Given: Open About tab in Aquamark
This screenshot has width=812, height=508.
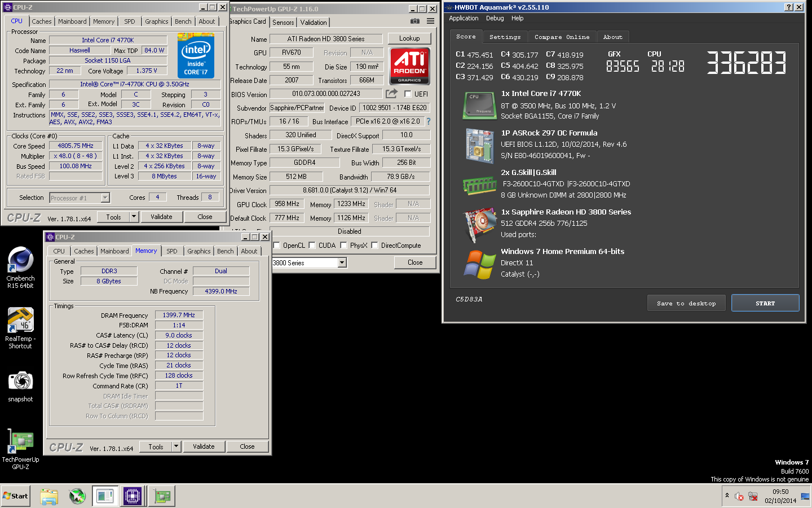Looking at the screenshot, I should (x=612, y=37).
